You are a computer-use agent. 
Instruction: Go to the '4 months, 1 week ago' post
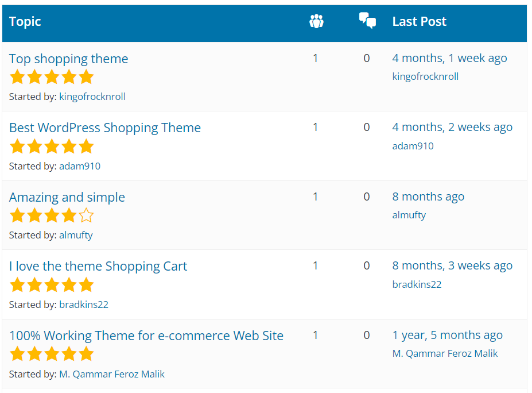pyautogui.click(x=449, y=58)
